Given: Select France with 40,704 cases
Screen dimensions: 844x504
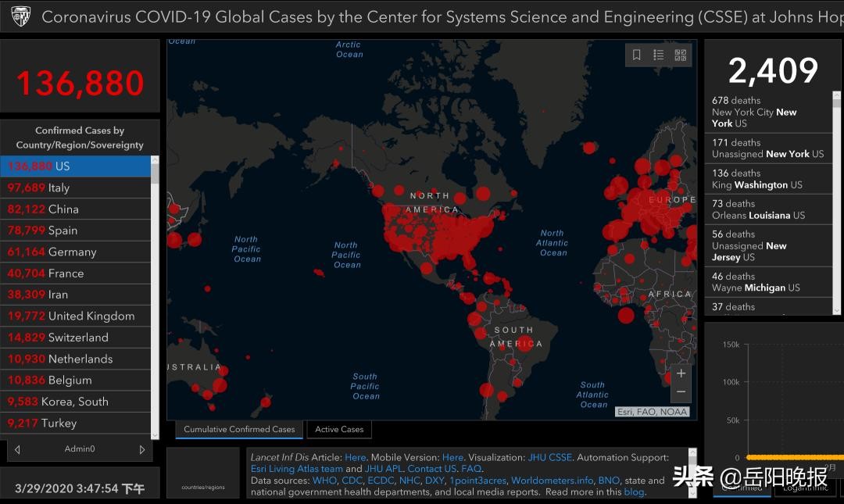Looking at the screenshot, I should [x=75, y=273].
